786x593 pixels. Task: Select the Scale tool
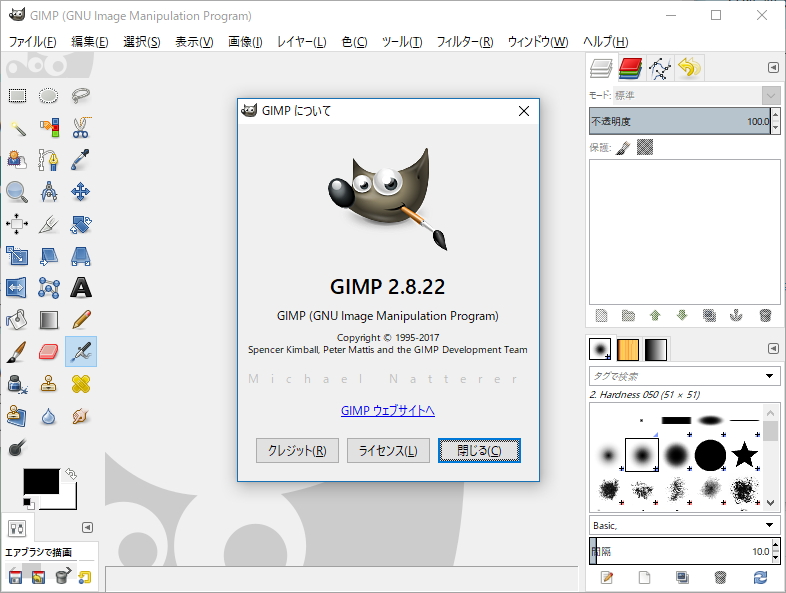point(17,256)
